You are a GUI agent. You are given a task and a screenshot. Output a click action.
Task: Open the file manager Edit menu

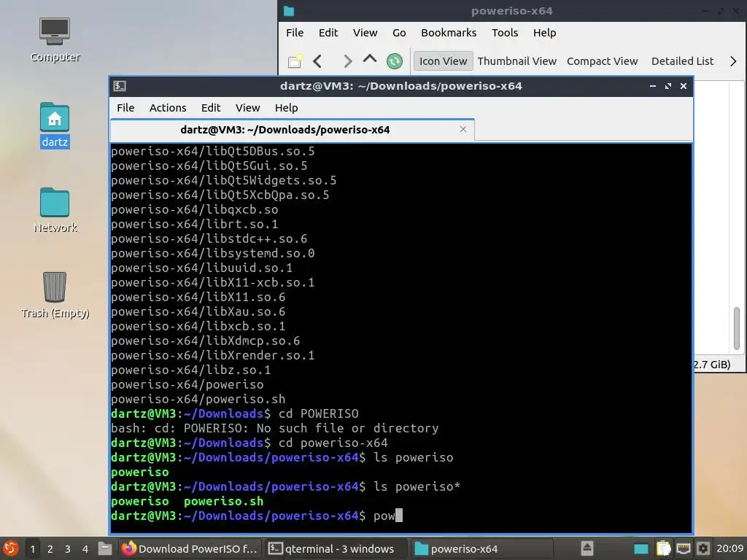pos(328,32)
